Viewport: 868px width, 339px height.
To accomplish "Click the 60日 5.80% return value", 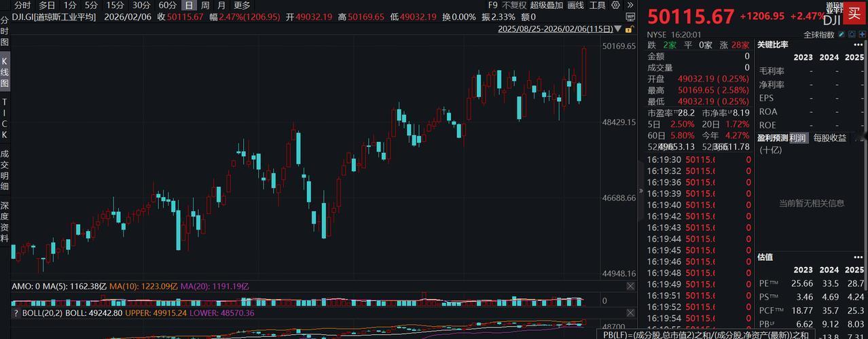I will [684, 135].
